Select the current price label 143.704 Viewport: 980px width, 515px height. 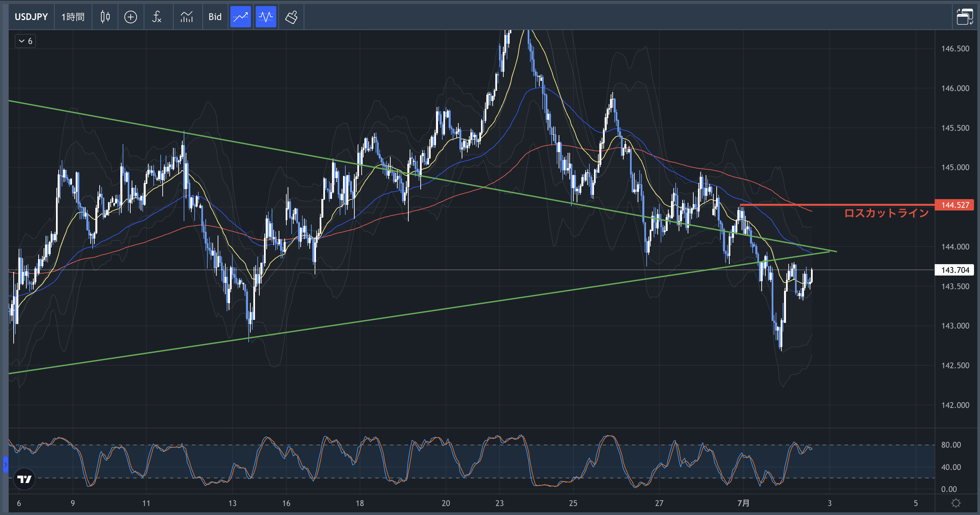[954, 270]
